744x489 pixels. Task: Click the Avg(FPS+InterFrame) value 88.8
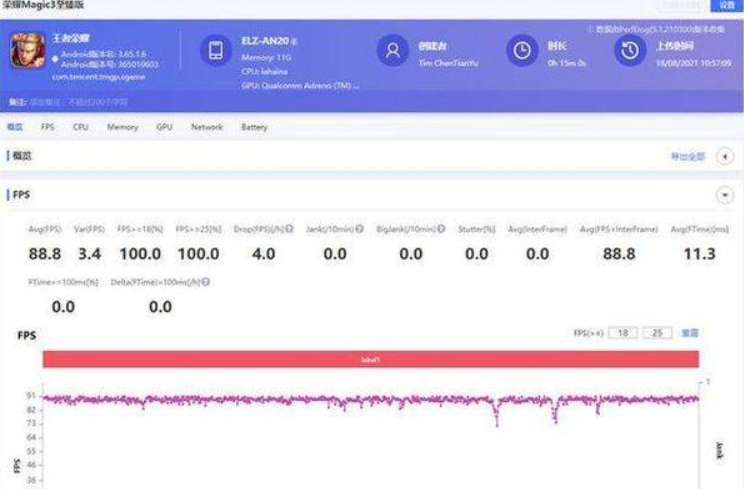pos(619,254)
